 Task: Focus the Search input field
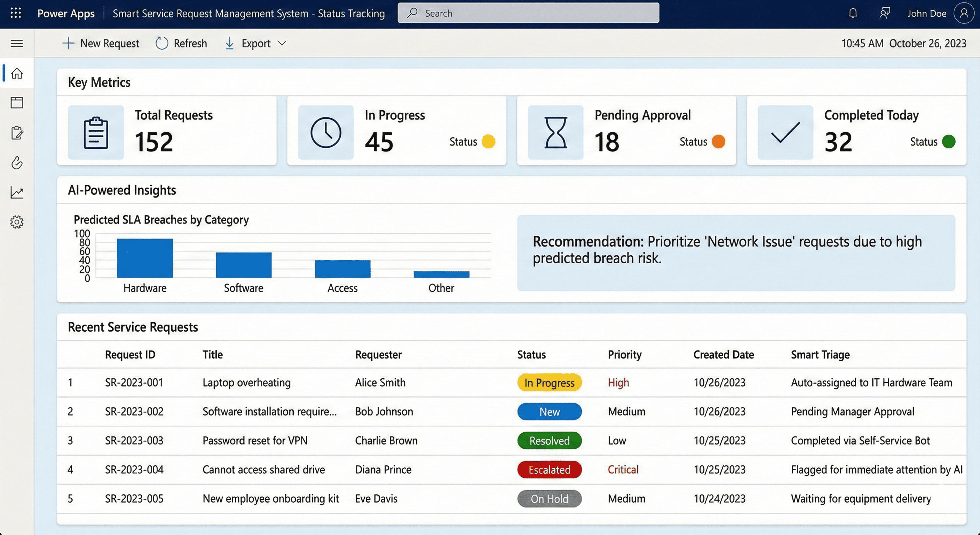[x=528, y=13]
